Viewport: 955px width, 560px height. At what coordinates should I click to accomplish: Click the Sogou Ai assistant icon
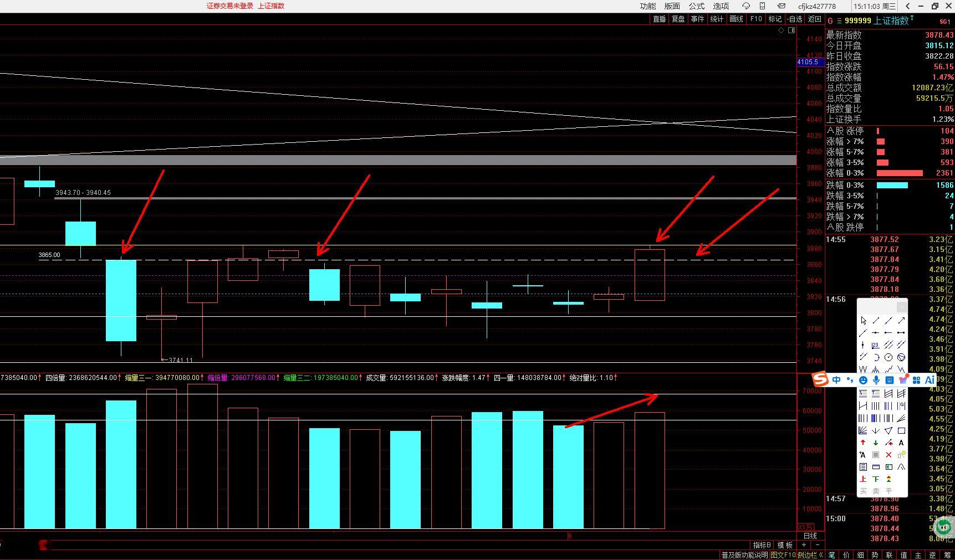[930, 380]
